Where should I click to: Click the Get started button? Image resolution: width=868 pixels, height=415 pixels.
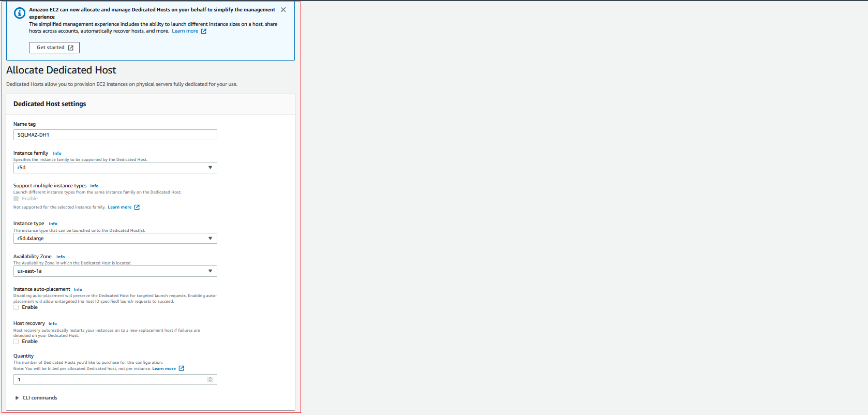point(54,48)
